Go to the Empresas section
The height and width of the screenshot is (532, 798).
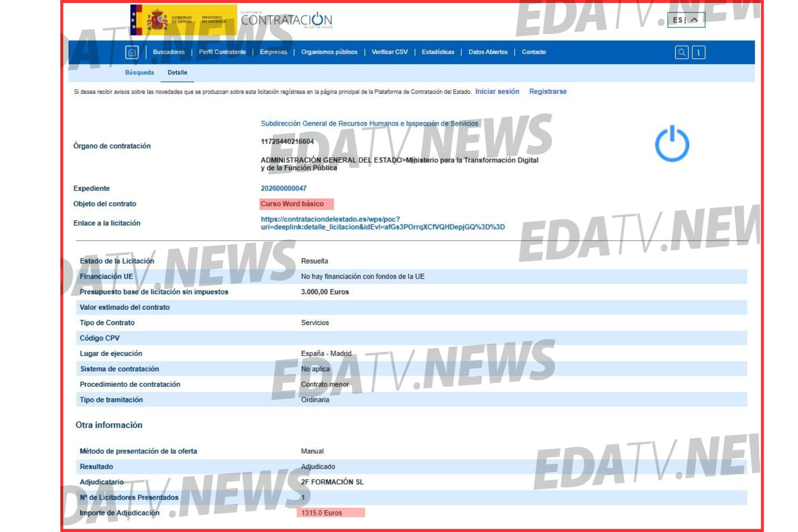[273, 52]
